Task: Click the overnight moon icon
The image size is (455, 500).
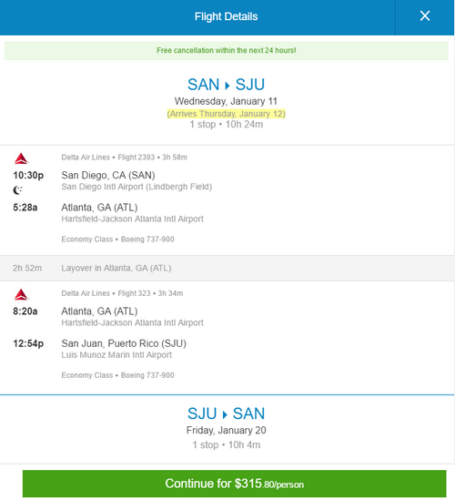Action: tap(17, 190)
